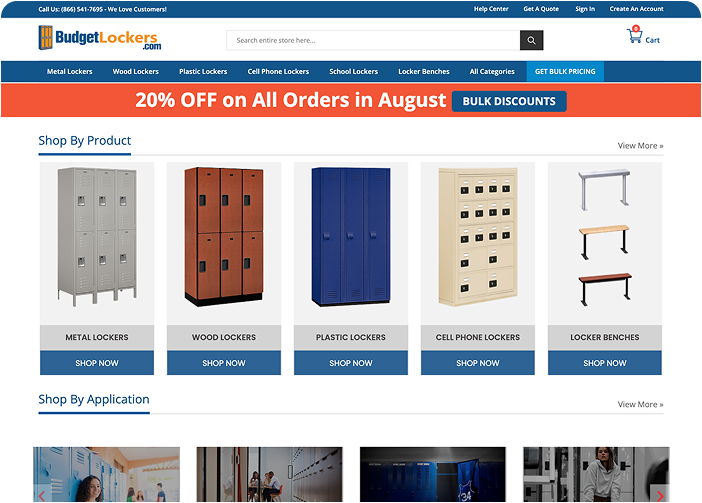Screen dimensions: 702x503
Task: Click the BudgetLockers.com logo
Action: 99,38
